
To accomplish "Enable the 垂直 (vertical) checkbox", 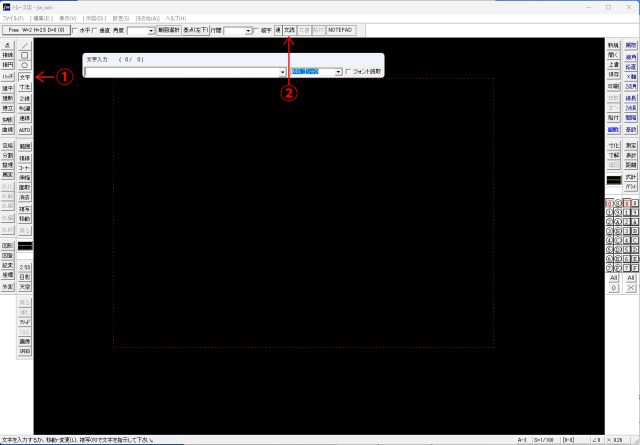I will click(99, 31).
